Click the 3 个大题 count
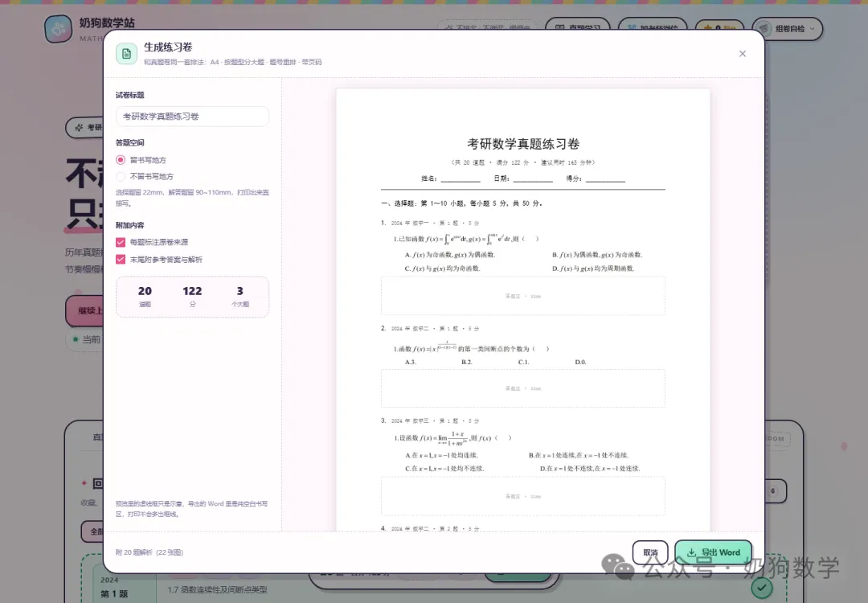The height and width of the screenshot is (603, 868). click(240, 296)
